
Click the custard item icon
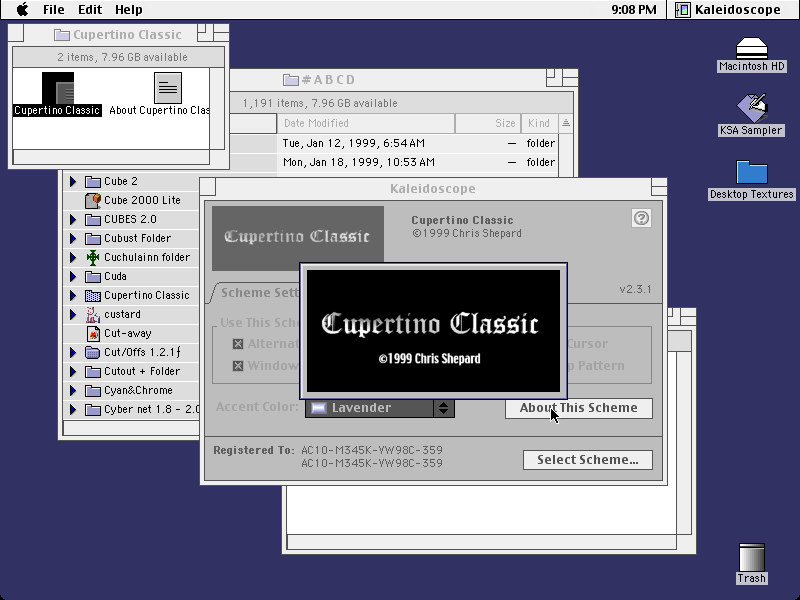click(93, 315)
